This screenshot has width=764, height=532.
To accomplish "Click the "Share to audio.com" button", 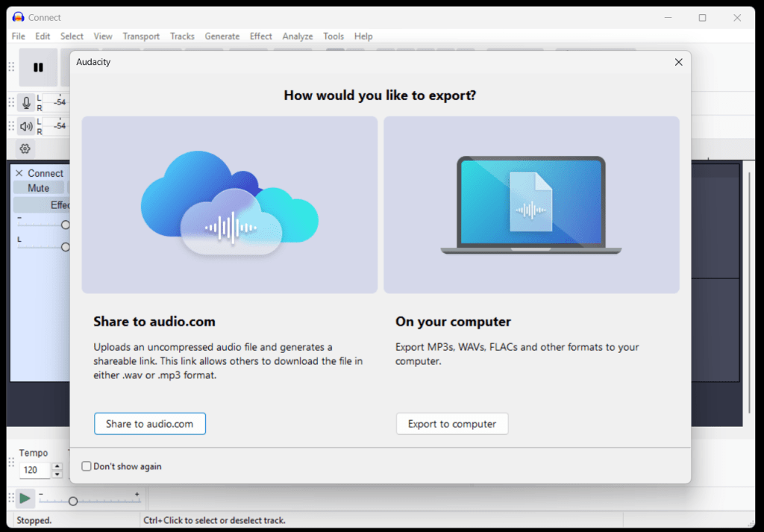I will pyautogui.click(x=150, y=424).
